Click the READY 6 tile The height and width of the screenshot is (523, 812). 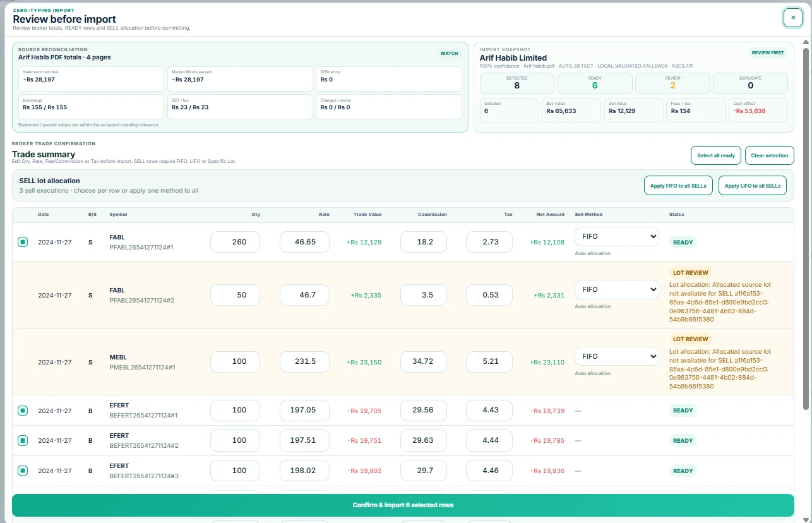coord(595,83)
